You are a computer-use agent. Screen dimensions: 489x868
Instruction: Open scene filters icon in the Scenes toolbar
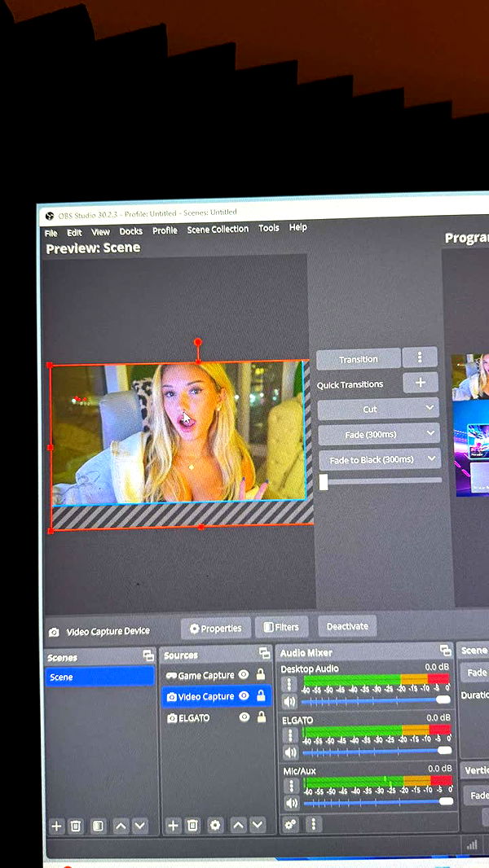point(97,826)
